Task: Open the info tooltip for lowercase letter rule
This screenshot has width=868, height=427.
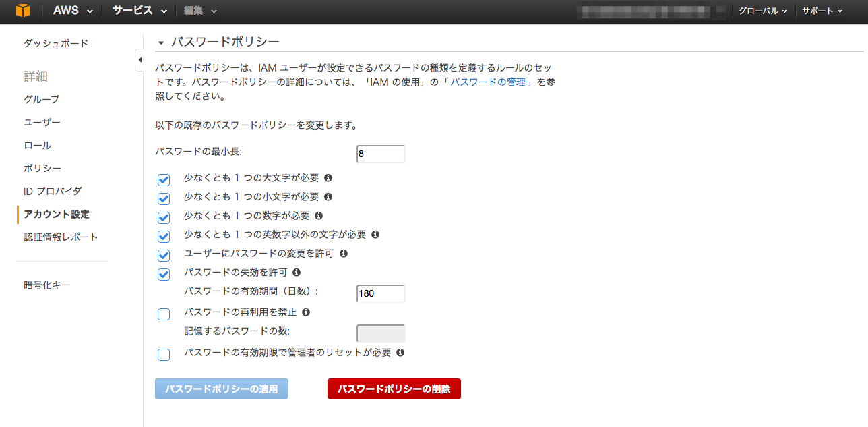Action: tap(328, 196)
